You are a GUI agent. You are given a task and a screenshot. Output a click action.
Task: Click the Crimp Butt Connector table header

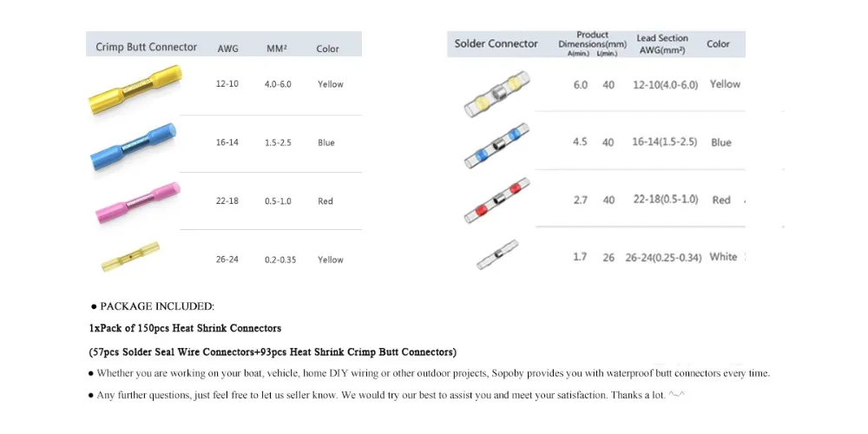pyautogui.click(x=146, y=47)
